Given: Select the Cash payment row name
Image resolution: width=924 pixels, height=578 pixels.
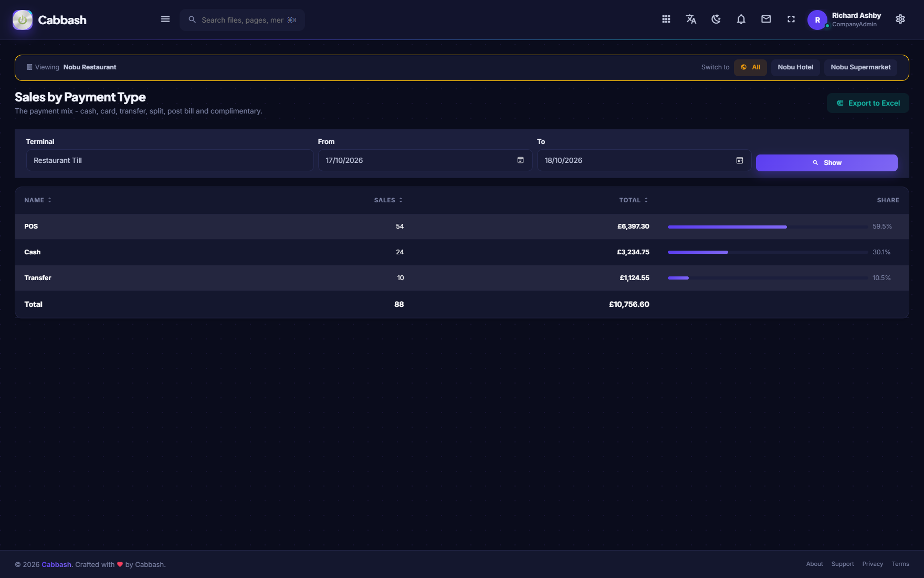Looking at the screenshot, I should 33,252.
